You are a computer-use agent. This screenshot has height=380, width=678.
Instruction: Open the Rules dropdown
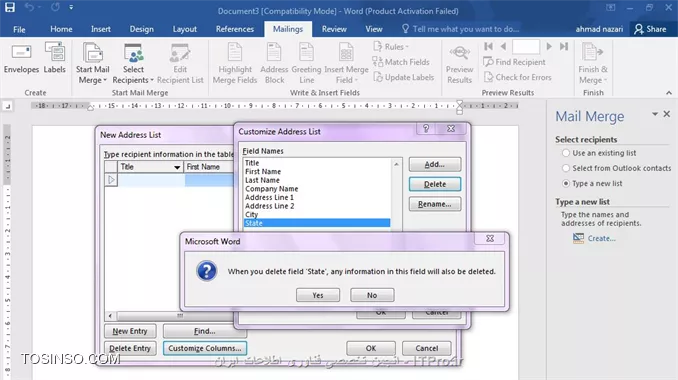(391, 47)
